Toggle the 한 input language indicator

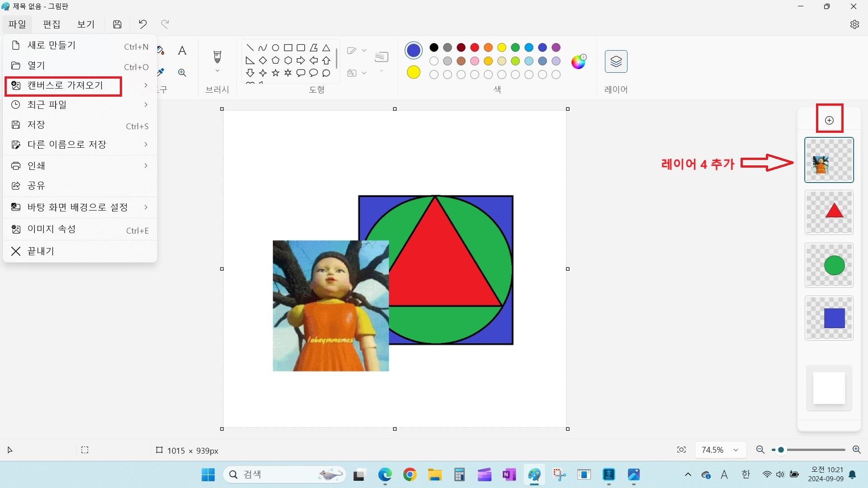tap(745, 474)
